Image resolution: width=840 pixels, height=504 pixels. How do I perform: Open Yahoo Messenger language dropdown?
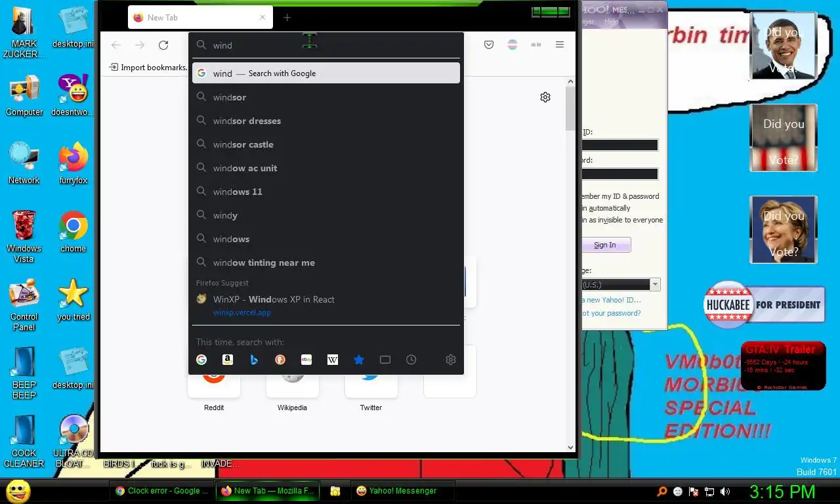[x=655, y=285]
